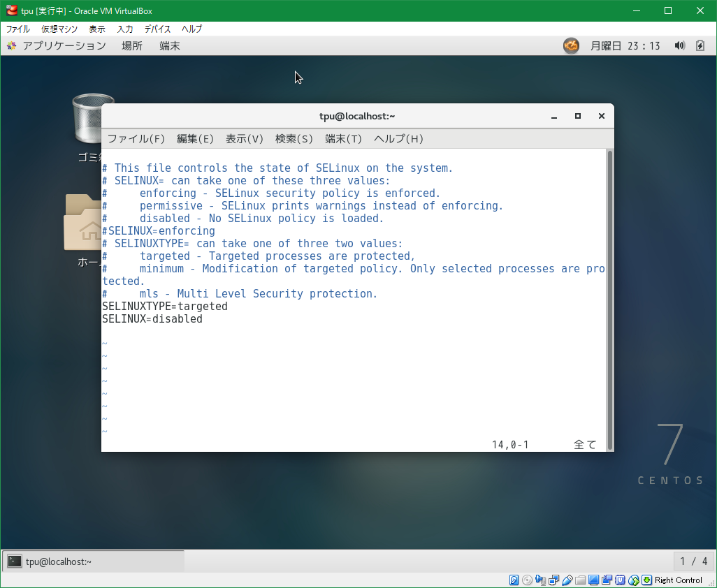The image size is (717, 588).
Task: Open the USB devices icon in status bar
Action: tap(567, 580)
